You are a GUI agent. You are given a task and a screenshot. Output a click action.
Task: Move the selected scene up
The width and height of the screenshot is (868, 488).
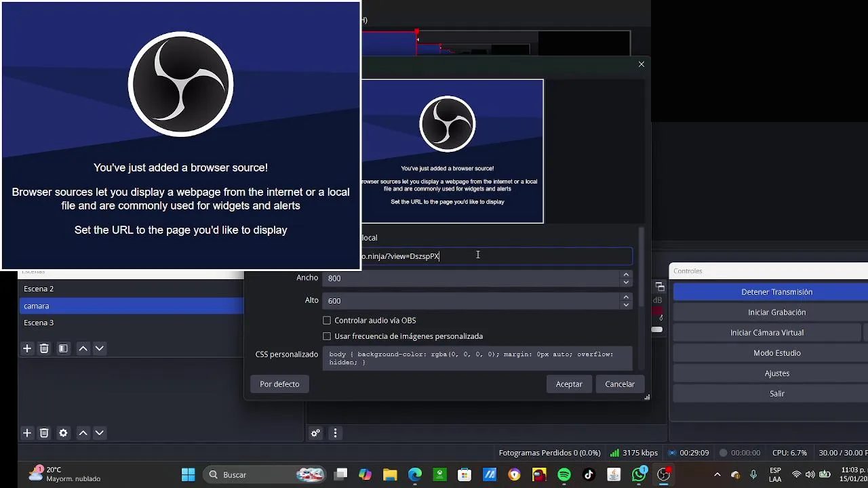point(83,348)
